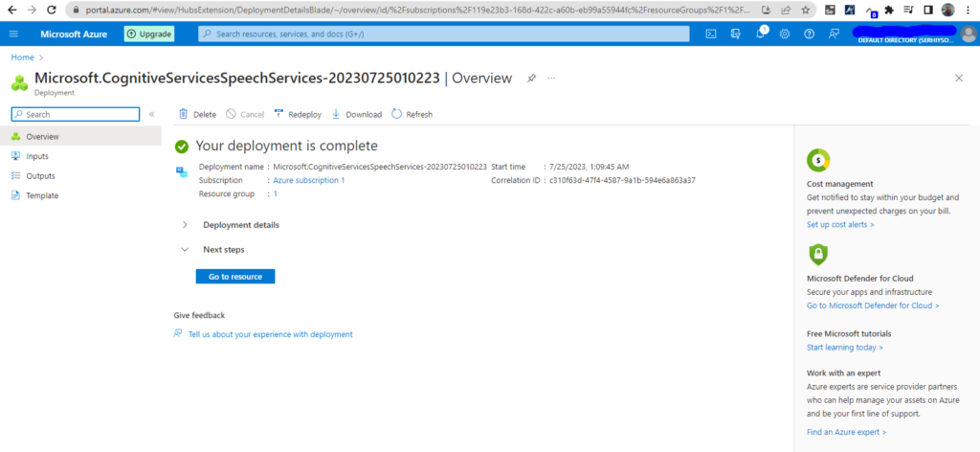Click the green deployment complete check icon
This screenshot has width=980, height=452.
[182, 147]
